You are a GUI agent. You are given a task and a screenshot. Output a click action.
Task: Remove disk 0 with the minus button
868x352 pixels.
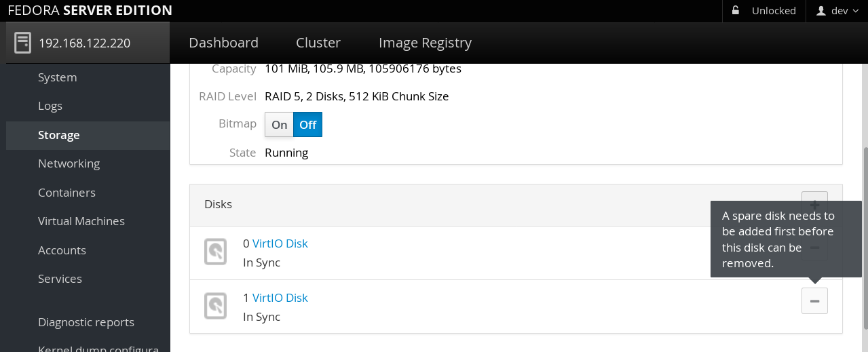[x=814, y=248]
